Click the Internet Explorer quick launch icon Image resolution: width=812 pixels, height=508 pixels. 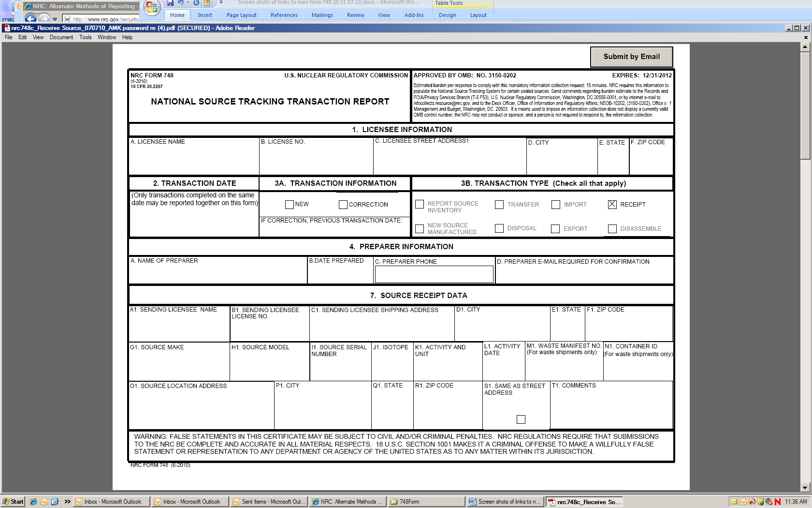click(x=33, y=502)
